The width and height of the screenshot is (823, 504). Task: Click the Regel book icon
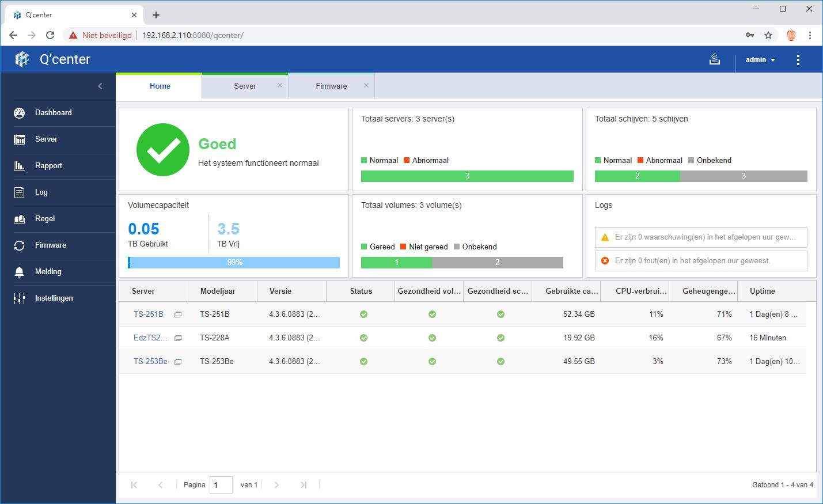pyautogui.click(x=19, y=219)
